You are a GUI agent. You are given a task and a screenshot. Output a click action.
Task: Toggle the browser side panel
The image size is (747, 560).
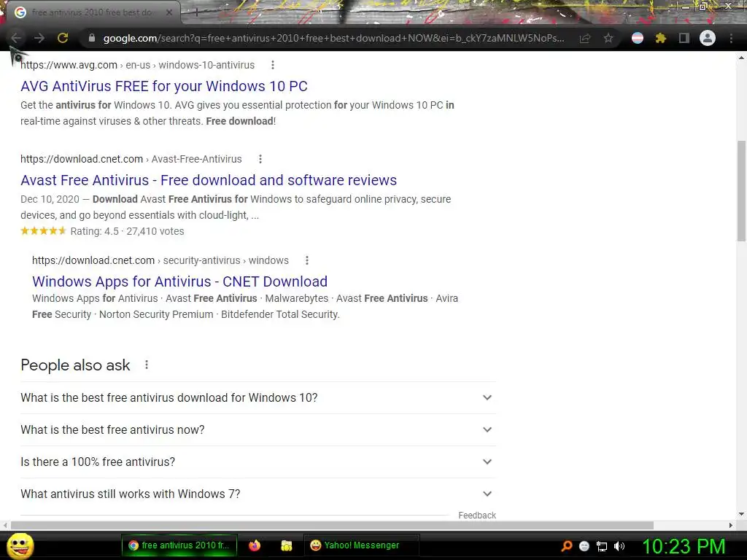click(x=684, y=38)
